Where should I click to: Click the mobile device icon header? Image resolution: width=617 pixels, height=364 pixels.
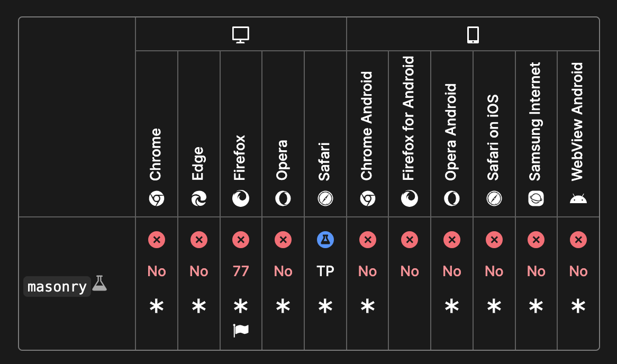tap(473, 35)
